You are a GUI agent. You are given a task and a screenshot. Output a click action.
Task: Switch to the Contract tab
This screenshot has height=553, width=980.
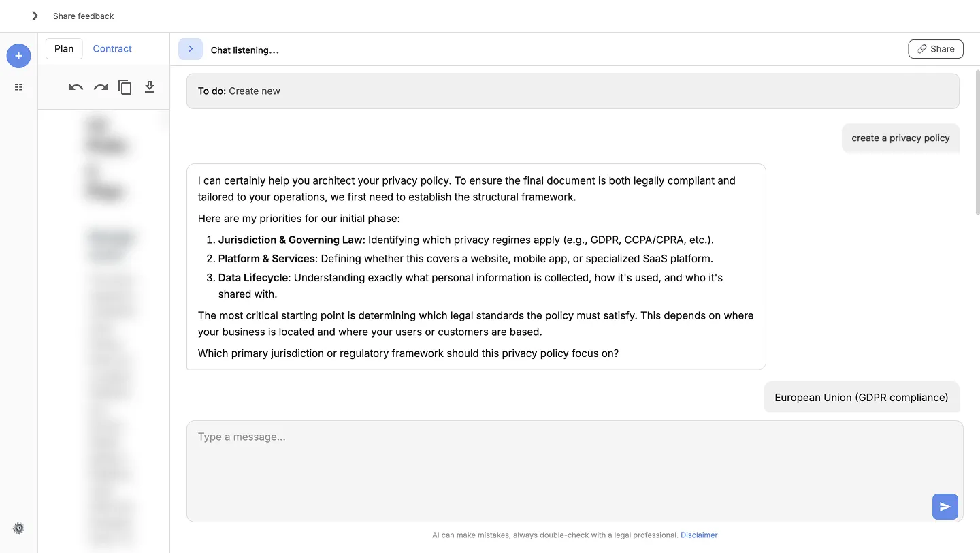pos(112,48)
